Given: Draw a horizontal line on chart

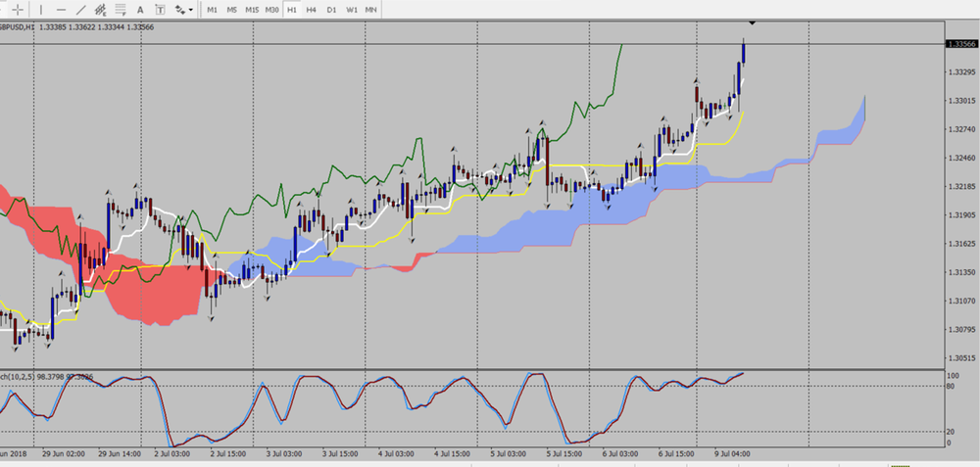Looking at the screenshot, I should pos(61,10).
